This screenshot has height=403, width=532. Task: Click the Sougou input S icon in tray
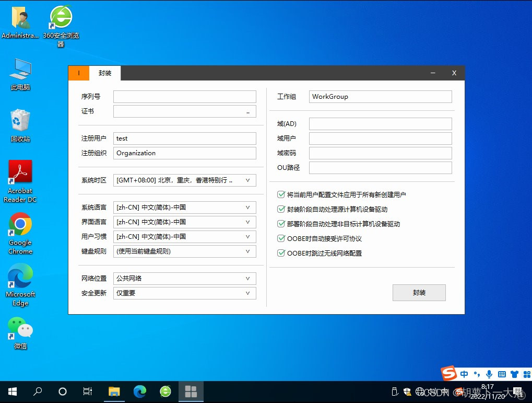(447, 374)
